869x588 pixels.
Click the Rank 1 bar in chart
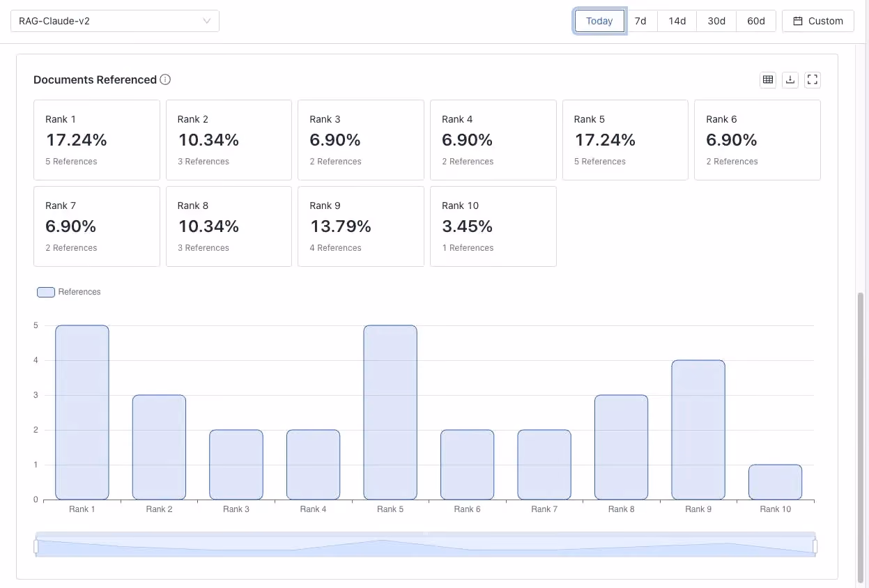coord(82,412)
